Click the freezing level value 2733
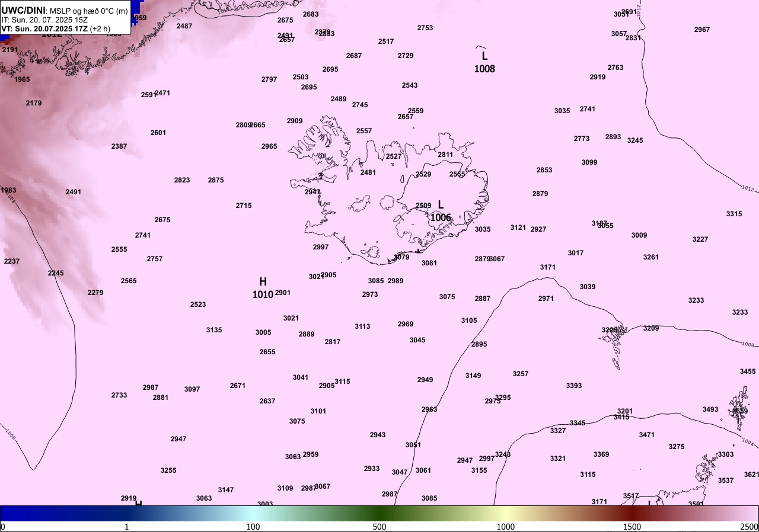This screenshot has width=759, height=532. [119, 395]
